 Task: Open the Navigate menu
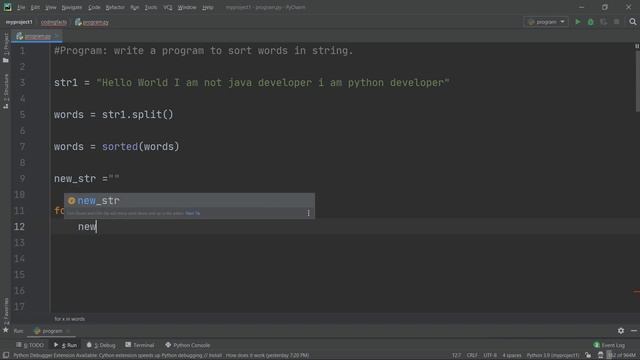click(x=71, y=7)
